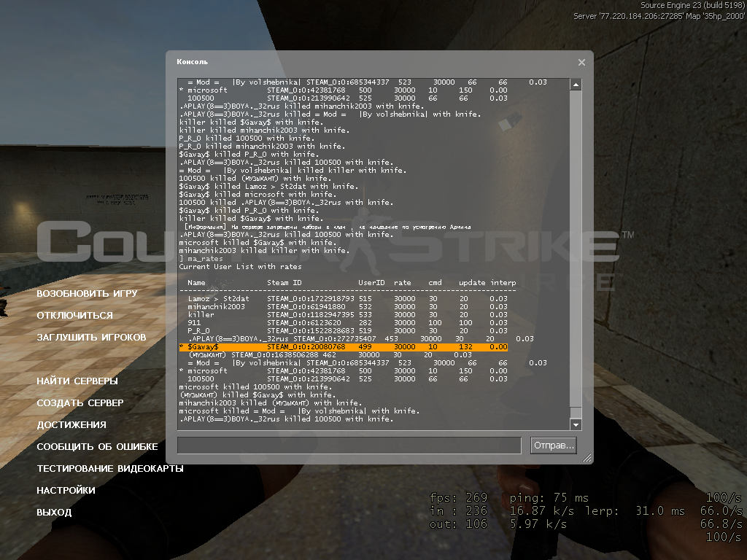Screen dimensions: 747x560
Task: Click the 'Name' column header
Action: pyautogui.click(x=196, y=283)
